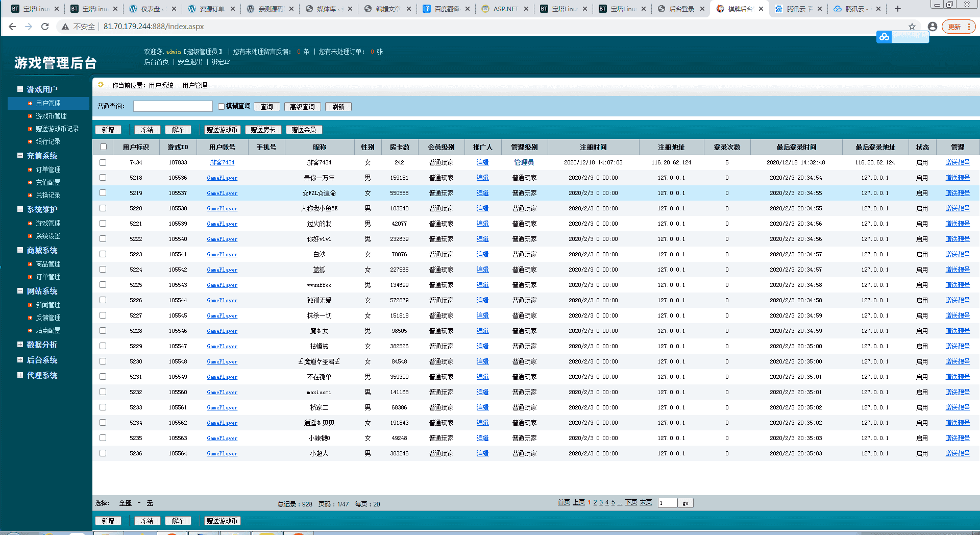Viewport: 980px width, 535px height.
Task: Click the browser back arrow
Action: tap(12, 27)
